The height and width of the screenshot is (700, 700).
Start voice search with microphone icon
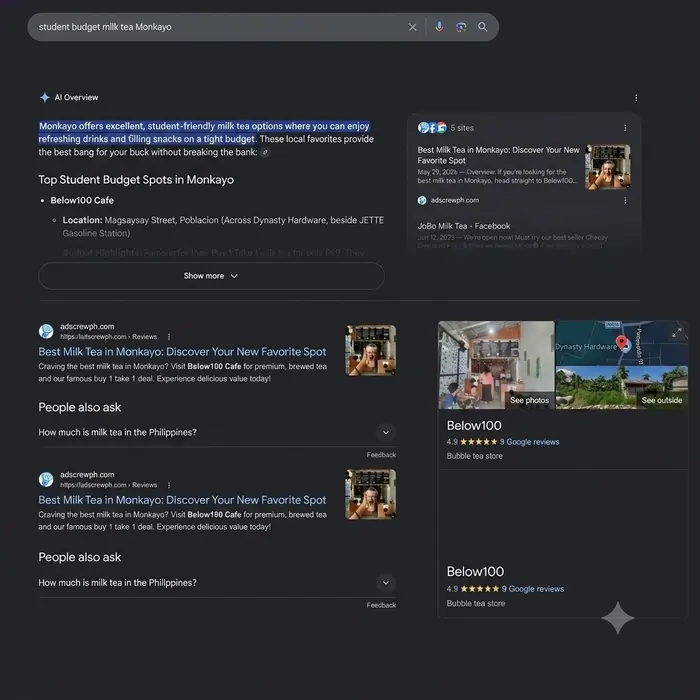click(439, 27)
